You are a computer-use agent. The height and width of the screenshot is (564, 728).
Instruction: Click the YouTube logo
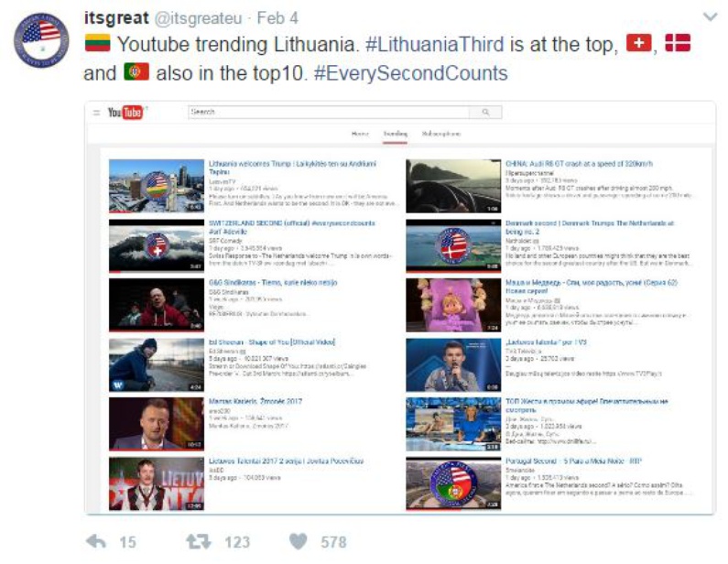126,113
